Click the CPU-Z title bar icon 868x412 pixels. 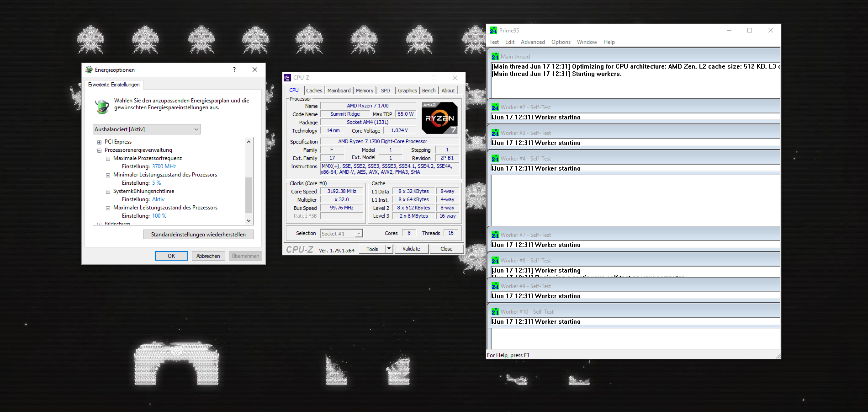click(x=287, y=78)
